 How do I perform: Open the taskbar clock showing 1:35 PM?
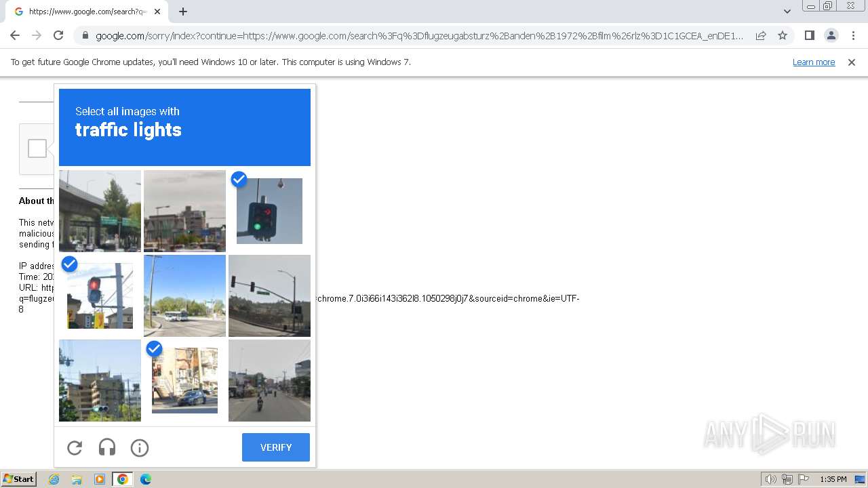pos(833,479)
